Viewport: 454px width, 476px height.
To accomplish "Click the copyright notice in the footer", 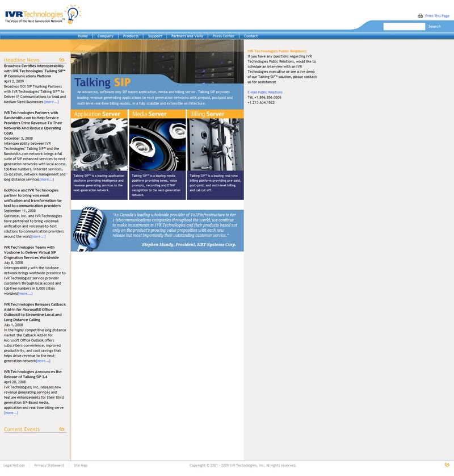I will click(x=243, y=465).
